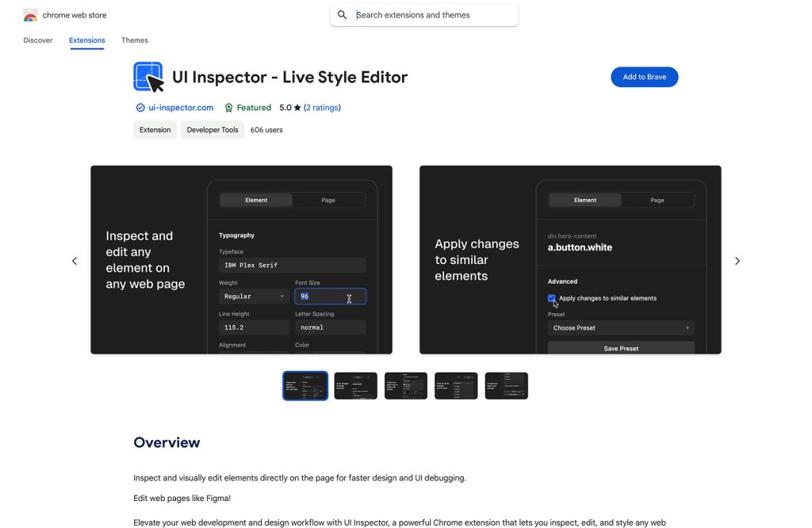Open the 2 ratings link
812x528 pixels.
click(x=322, y=108)
